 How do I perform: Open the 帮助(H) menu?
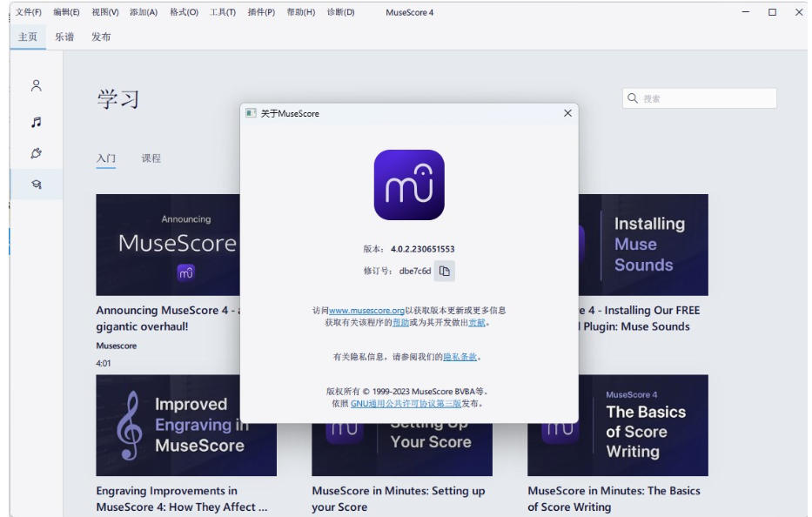click(x=300, y=12)
